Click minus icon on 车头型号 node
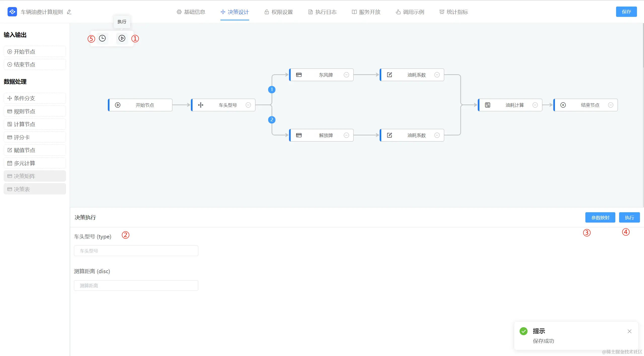Screen dimensions: 644x356 point(248,105)
